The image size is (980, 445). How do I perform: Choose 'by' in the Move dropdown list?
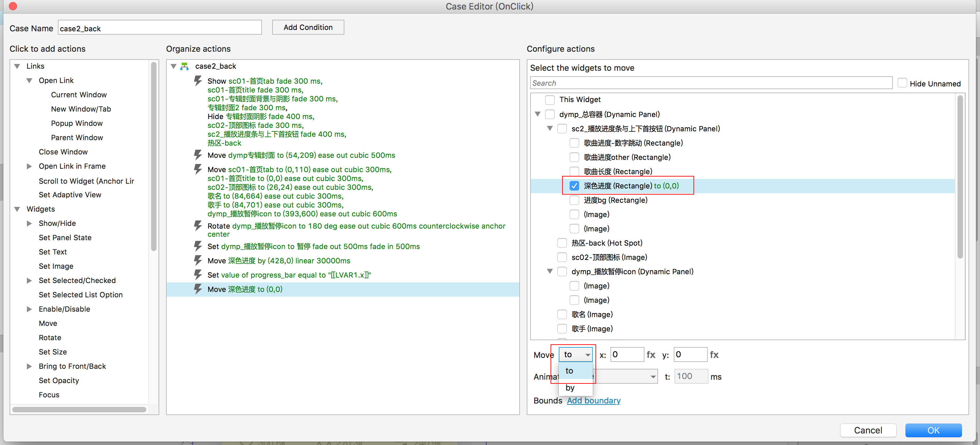coord(570,388)
